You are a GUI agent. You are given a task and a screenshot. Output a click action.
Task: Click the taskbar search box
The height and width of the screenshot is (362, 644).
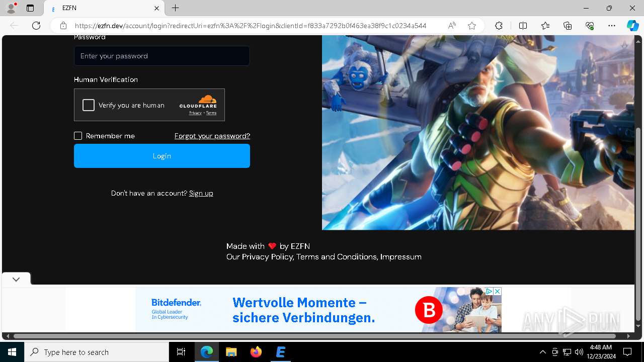(97, 352)
